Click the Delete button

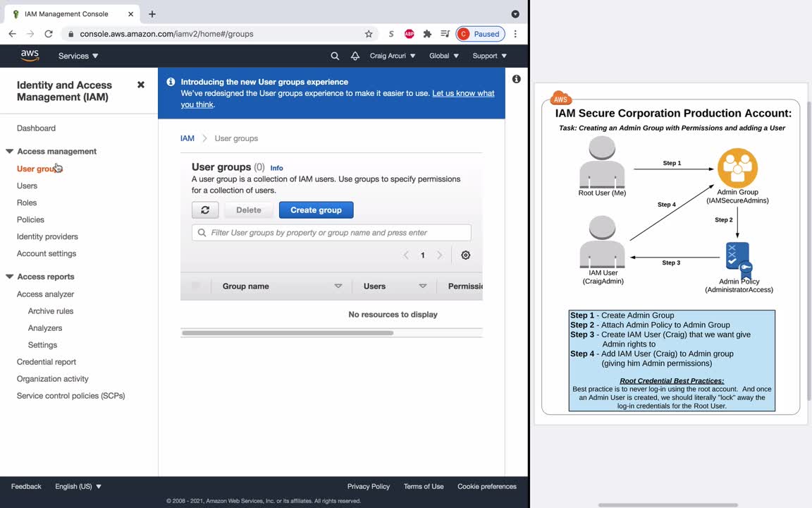pos(249,210)
